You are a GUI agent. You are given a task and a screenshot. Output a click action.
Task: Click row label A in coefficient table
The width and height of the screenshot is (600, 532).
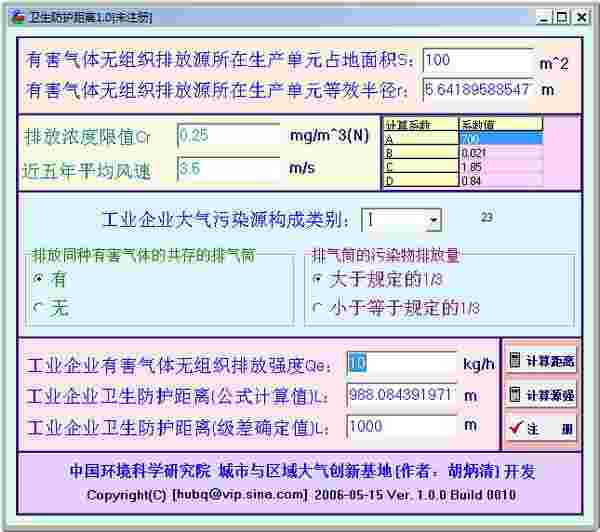421,139
